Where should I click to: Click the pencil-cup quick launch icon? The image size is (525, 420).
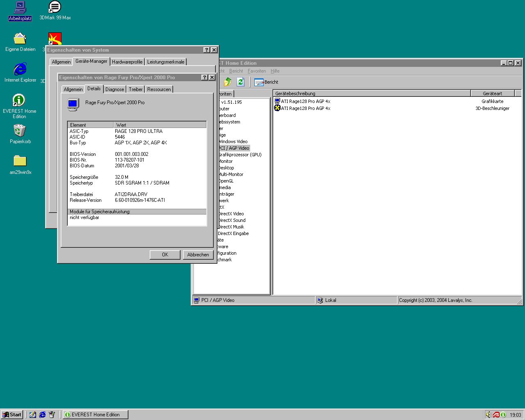(x=52, y=415)
